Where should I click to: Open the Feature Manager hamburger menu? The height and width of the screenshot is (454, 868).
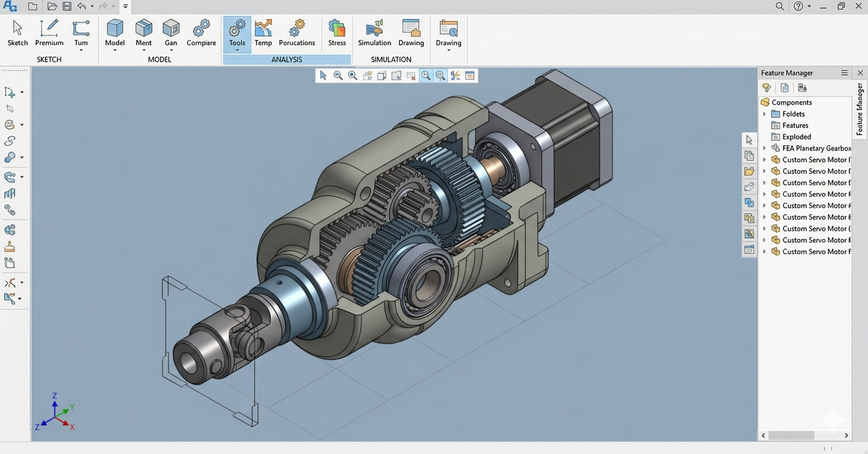pyautogui.click(x=844, y=73)
